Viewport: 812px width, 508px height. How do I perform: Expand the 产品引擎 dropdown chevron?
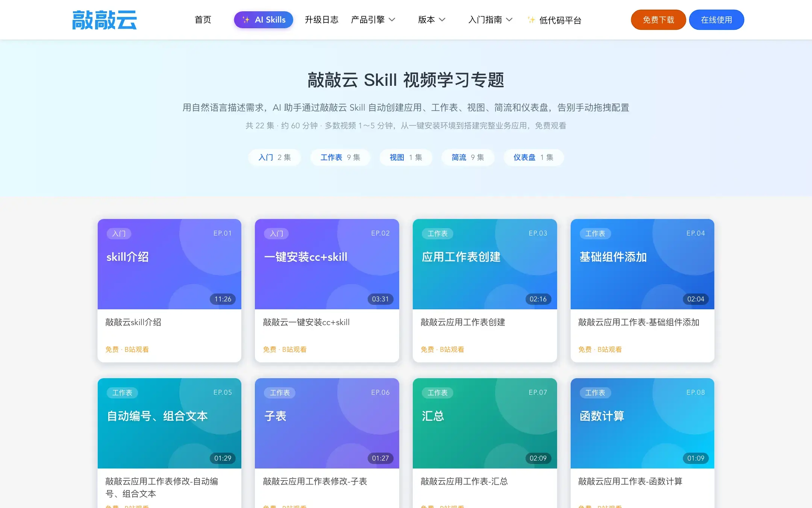(x=392, y=20)
